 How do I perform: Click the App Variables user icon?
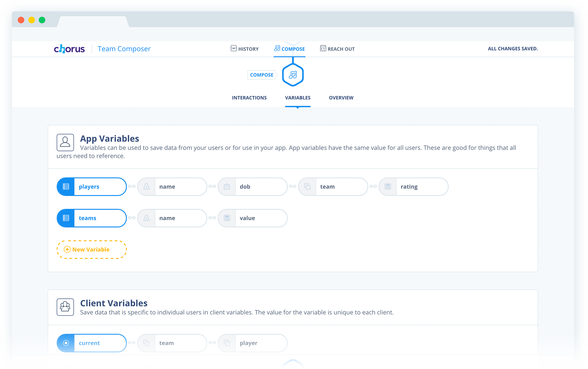point(65,142)
